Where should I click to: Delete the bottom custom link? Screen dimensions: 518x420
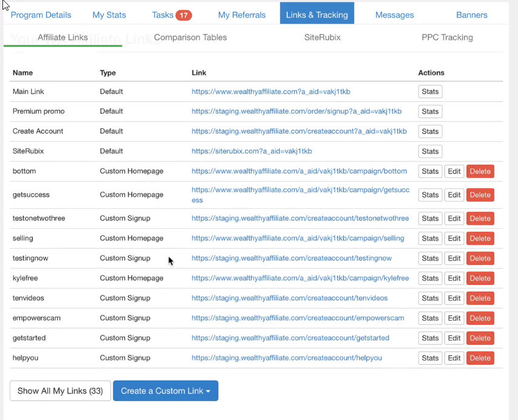pos(480,171)
